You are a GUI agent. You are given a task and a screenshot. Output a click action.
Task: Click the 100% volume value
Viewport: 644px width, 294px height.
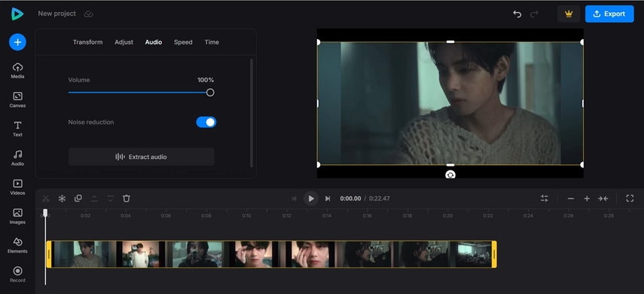[206, 80]
